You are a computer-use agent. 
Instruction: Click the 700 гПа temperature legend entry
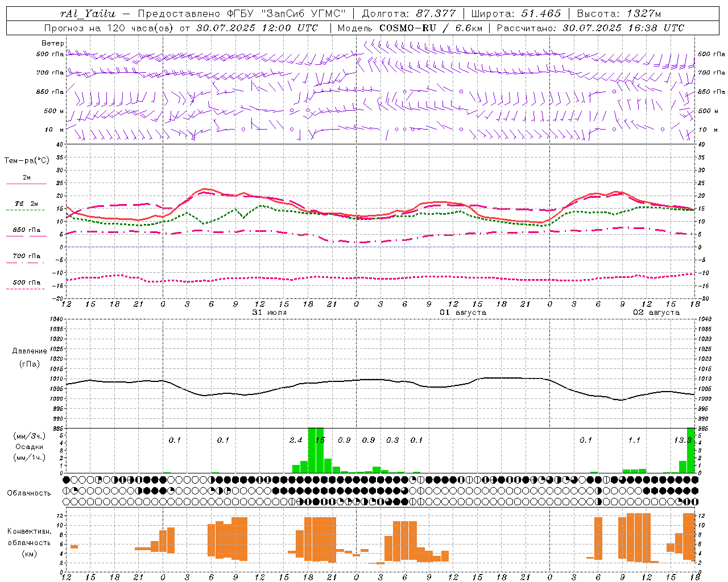(x=26, y=256)
